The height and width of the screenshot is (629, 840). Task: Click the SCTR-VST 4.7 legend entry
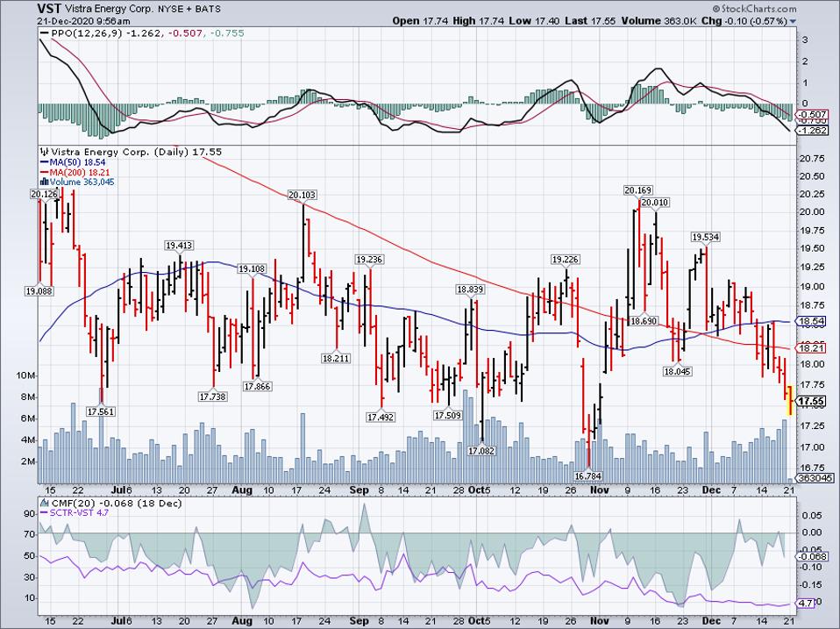coord(79,513)
